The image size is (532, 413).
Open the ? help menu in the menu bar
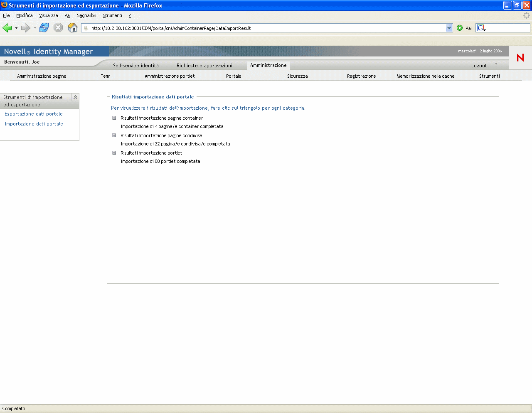point(130,15)
